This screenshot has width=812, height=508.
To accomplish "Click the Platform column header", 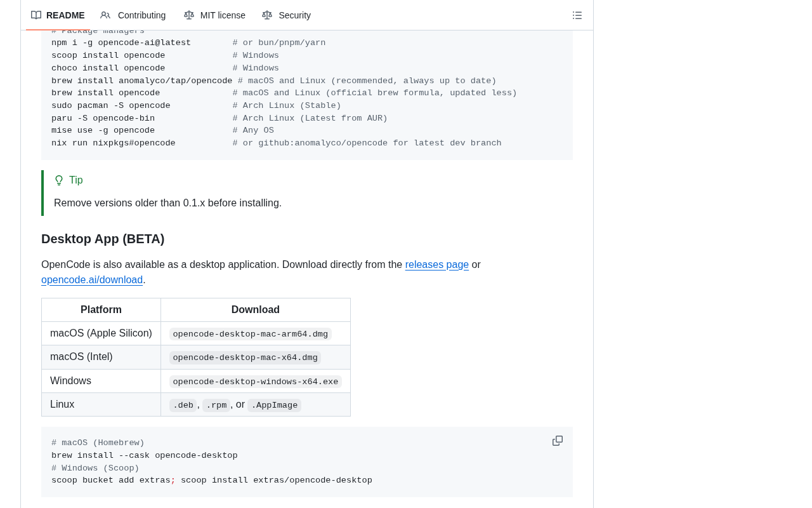I will pyautogui.click(x=101, y=310).
